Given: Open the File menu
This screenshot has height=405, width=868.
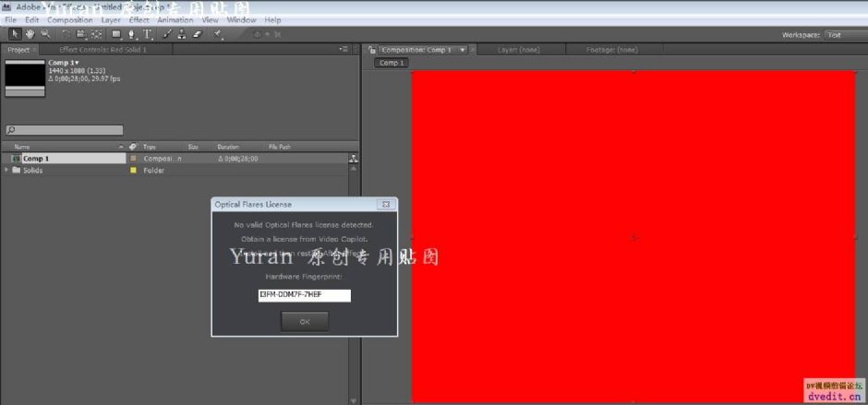Looking at the screenshot, I should (10, 20).
